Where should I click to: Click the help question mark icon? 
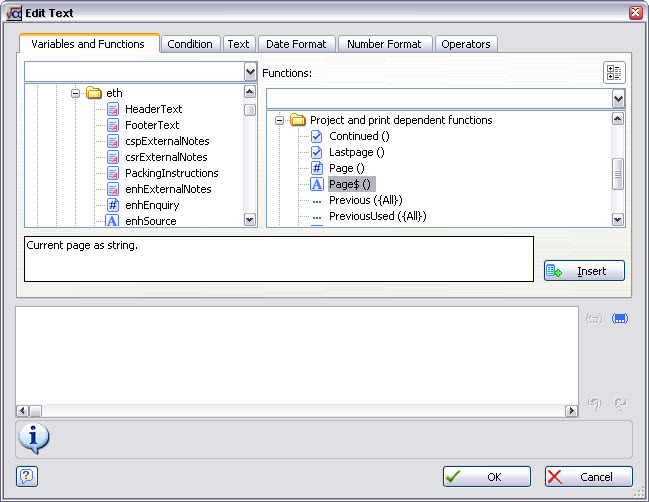click(27, 476)
